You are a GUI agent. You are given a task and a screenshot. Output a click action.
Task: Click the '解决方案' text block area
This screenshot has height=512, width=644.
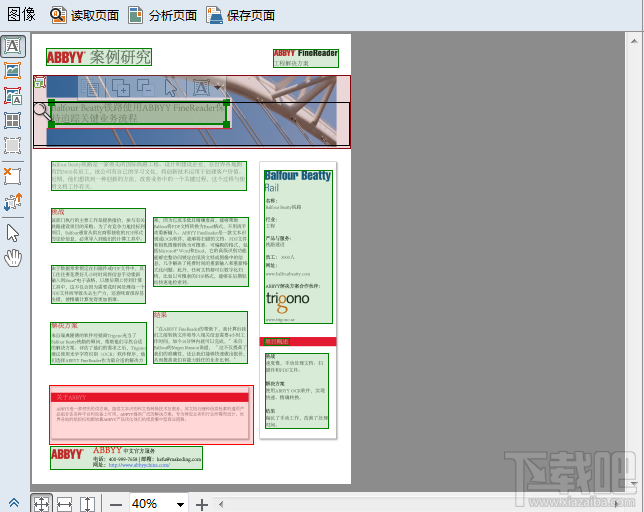pos(99,343)
